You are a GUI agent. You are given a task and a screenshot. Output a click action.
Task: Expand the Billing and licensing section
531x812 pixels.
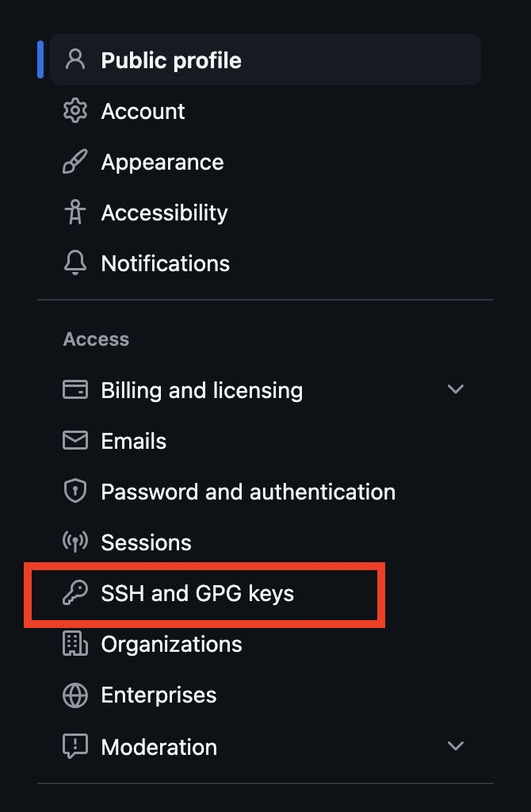pyautogui.click(x=456, y=389)
